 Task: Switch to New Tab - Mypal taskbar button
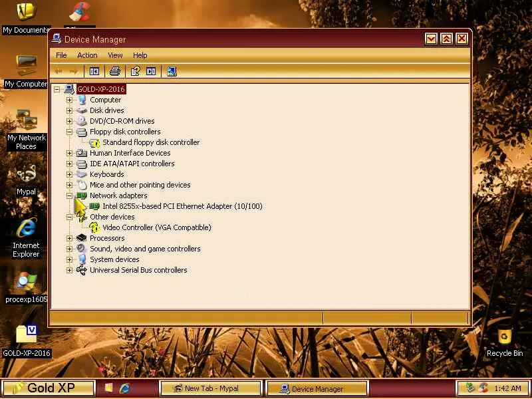pyautogui.click(x=211, y=388)
